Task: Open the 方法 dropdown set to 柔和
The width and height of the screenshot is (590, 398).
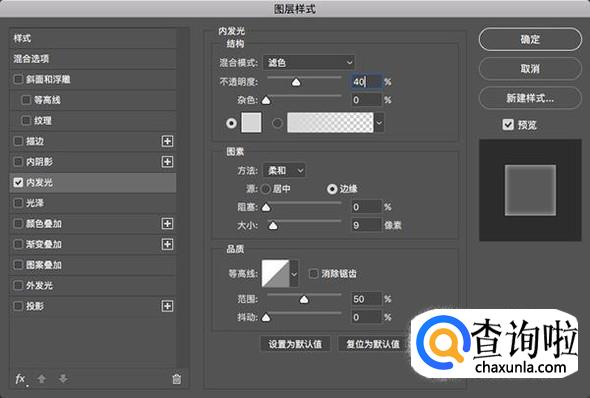Action: click(284, 171)
